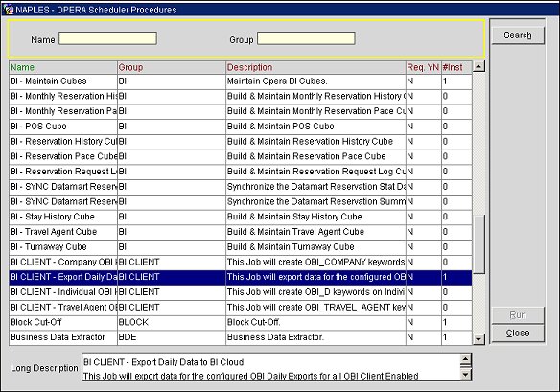Screen dimensions: 560x392
Task: Click 'Build & Maintain Stay History Cube' description
Action: [316, 217]
